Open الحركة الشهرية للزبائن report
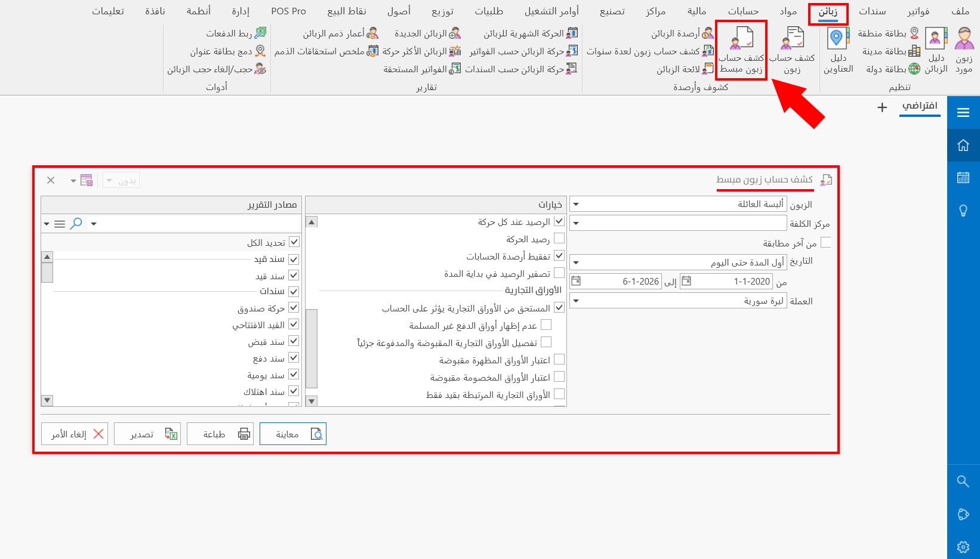 click(573, 33)
